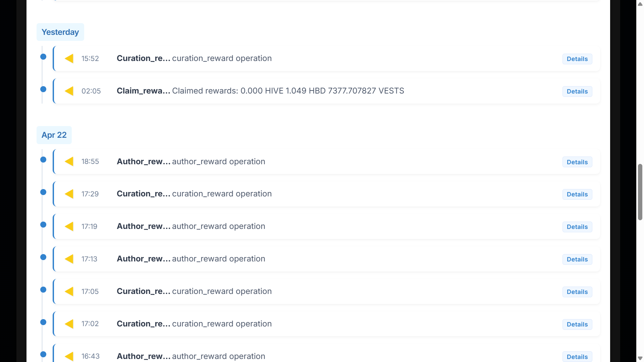
Task: Click Details for the 16:43 author_reward entry
Action: 577,357
